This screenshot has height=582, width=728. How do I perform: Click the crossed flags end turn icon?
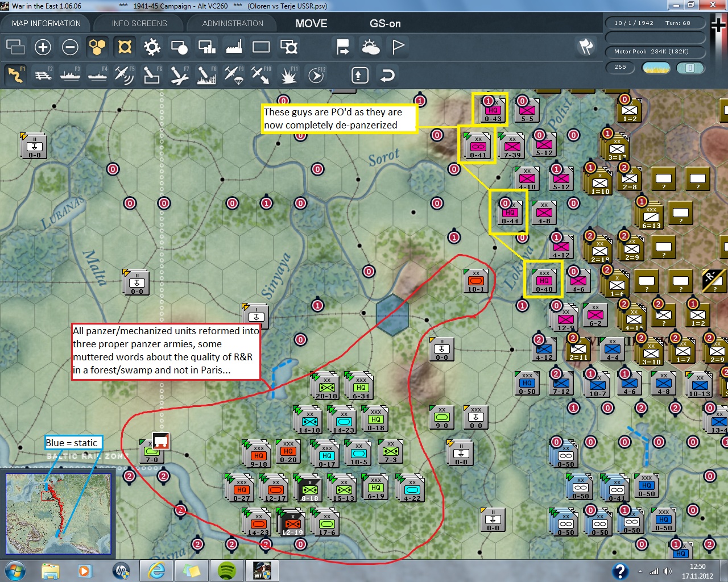click(586, 47)
